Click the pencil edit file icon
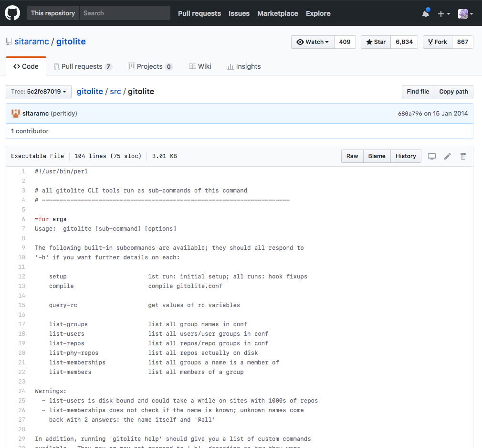Viewport: 482px width, 448px height. [448, 156]
